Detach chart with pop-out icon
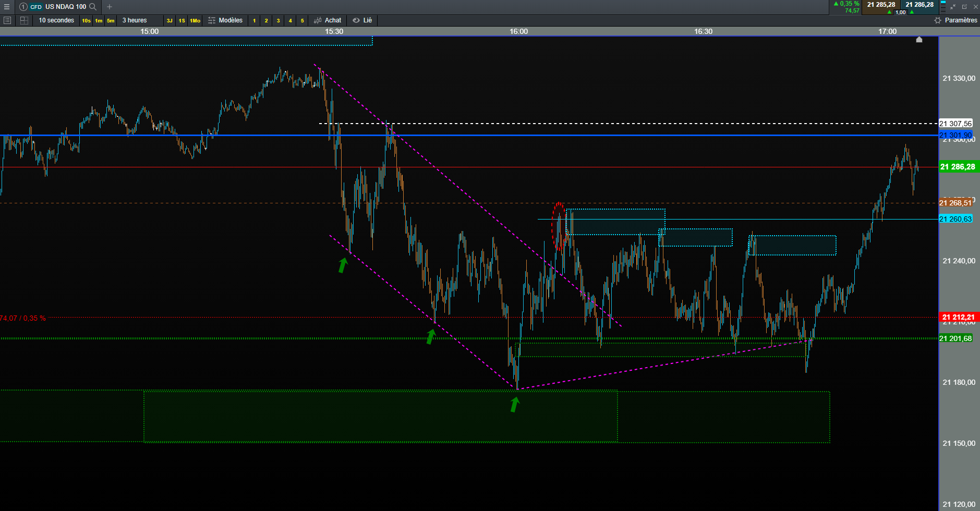Image resolution: width=980 pixels, height=511 pixels. (x=964, y=7)
